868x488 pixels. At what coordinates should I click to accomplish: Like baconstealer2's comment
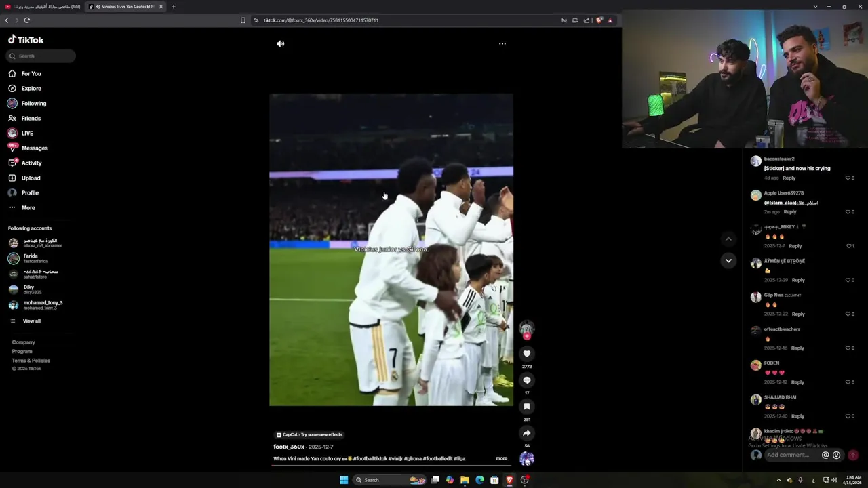click(848, 178)
